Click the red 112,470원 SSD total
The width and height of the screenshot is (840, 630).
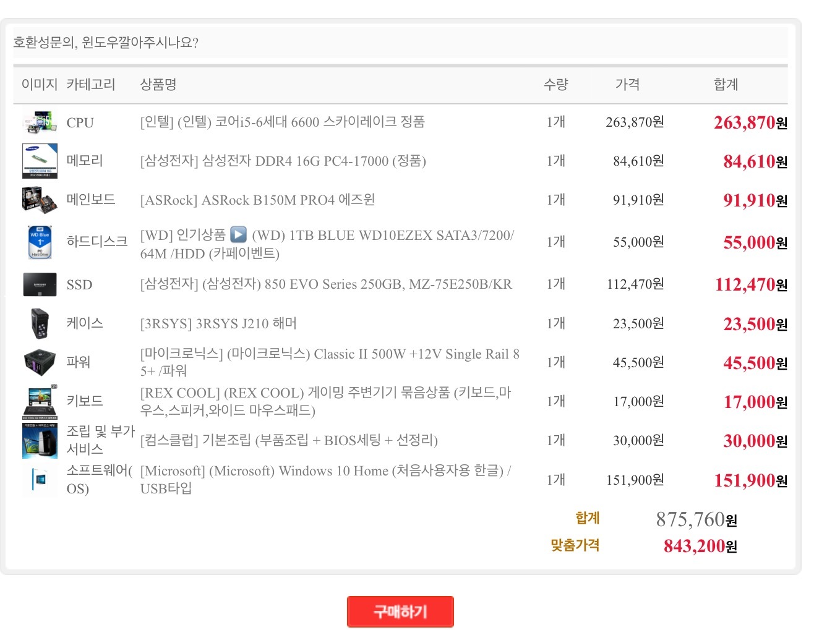coord(751,284)
